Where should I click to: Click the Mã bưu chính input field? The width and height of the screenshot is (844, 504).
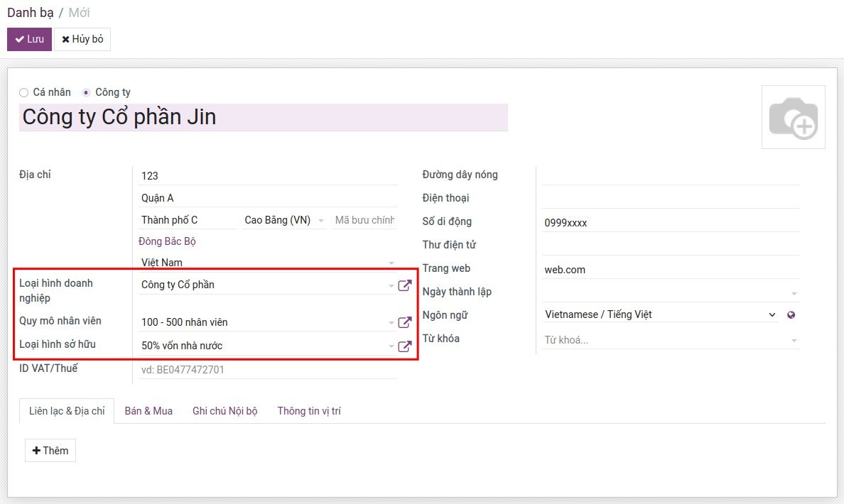[x=364, y=220]
